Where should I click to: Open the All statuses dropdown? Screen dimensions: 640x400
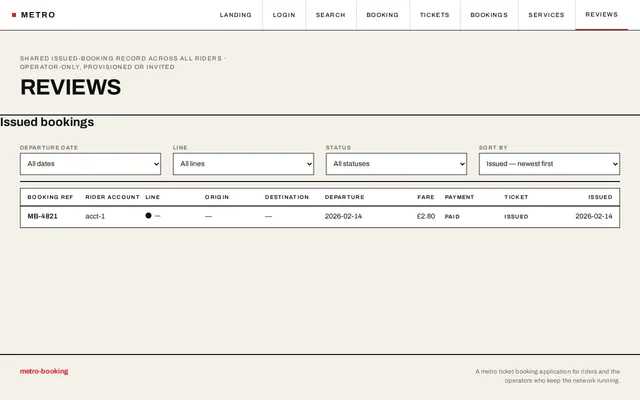click(x=396, y=164)
